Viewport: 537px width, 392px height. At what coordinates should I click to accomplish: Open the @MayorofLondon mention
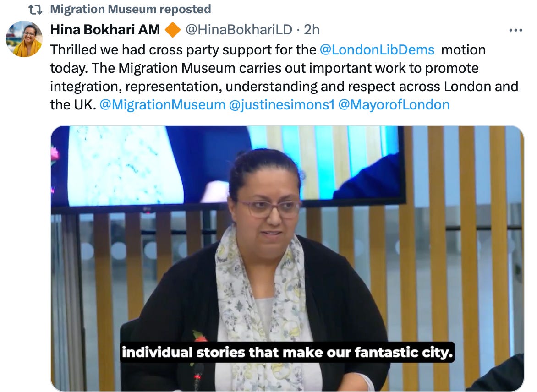click(x=394, y=105)
